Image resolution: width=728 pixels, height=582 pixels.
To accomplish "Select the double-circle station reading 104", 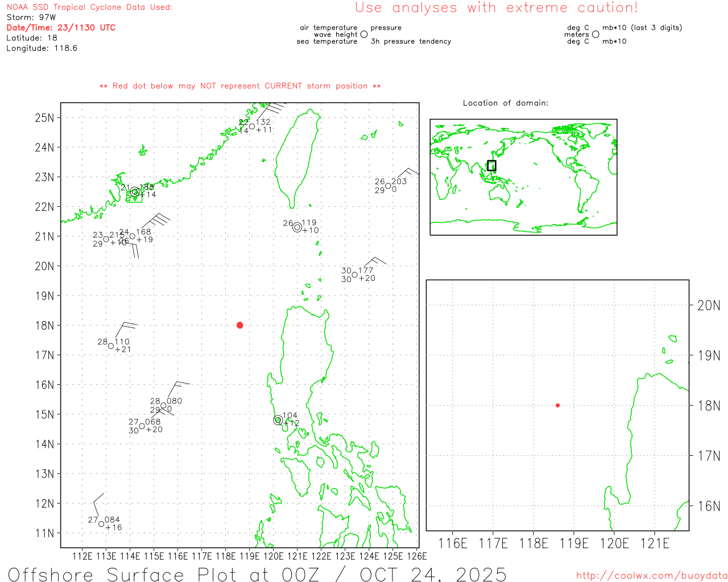I will 278,420.
